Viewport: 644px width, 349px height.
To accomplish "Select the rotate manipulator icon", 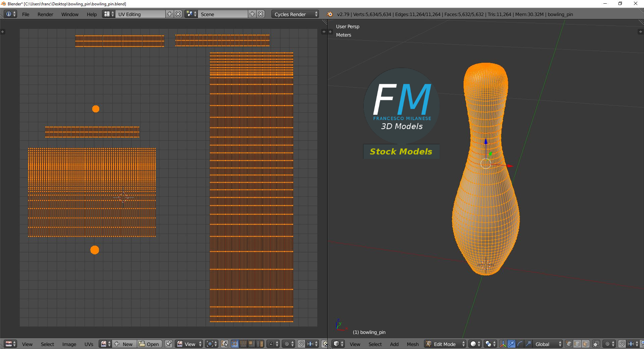I will click(x=520, y=344).
